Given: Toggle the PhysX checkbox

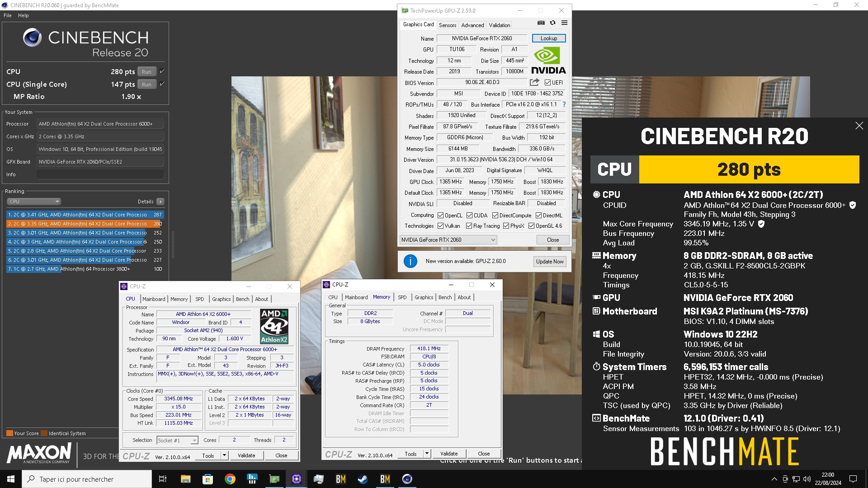Looking at the screenshot, I should [x=506, y=226].
